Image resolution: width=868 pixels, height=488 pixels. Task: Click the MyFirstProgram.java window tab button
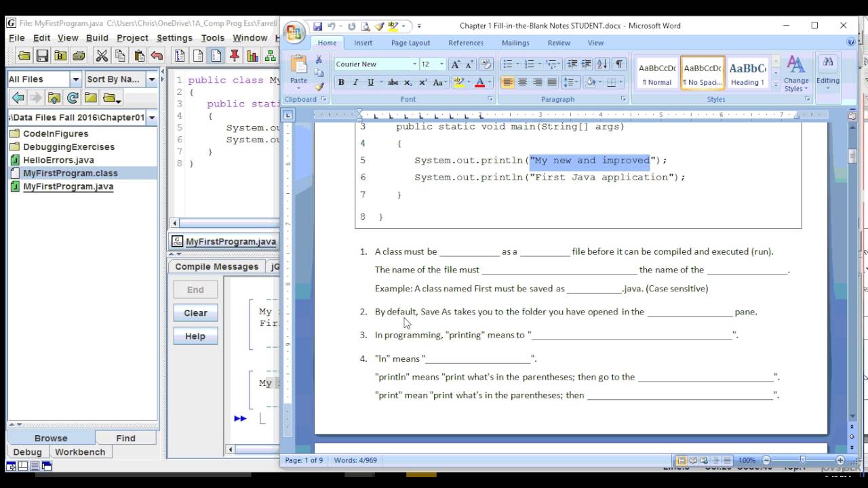point(224,241)
